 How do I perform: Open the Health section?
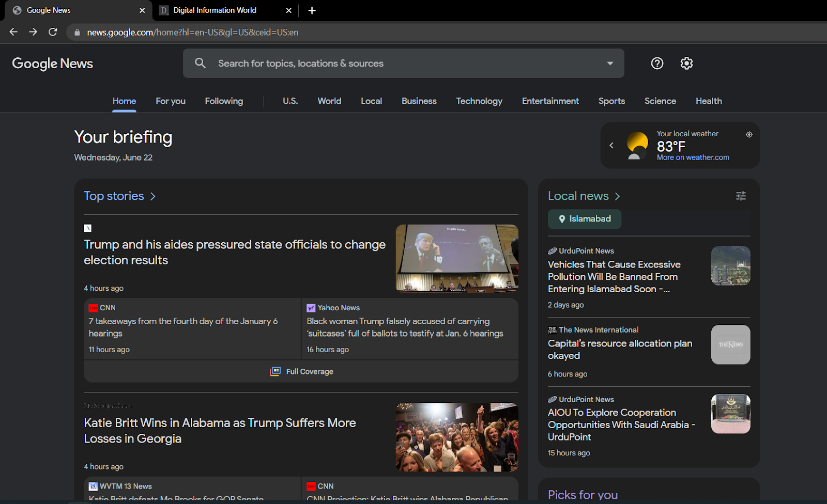point(709,101)
